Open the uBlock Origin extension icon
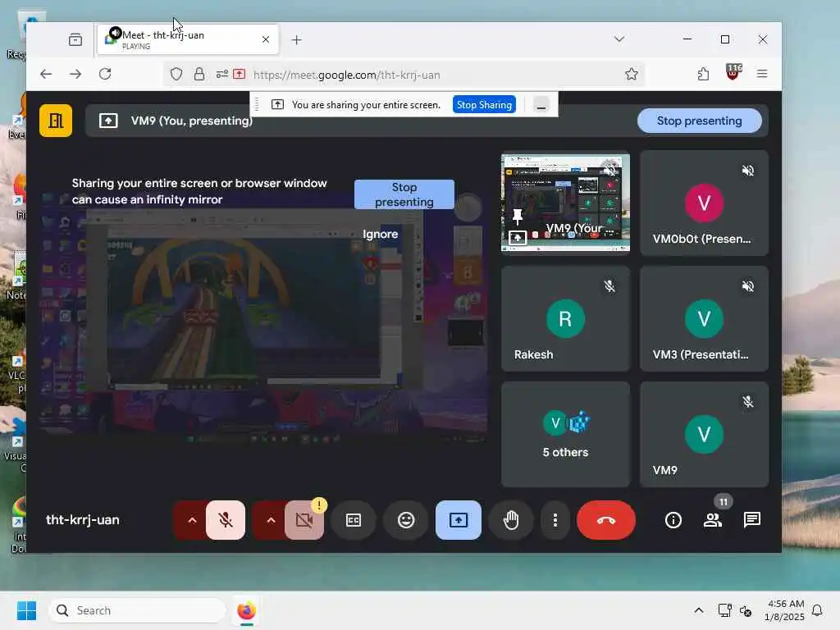 [733, 72]
